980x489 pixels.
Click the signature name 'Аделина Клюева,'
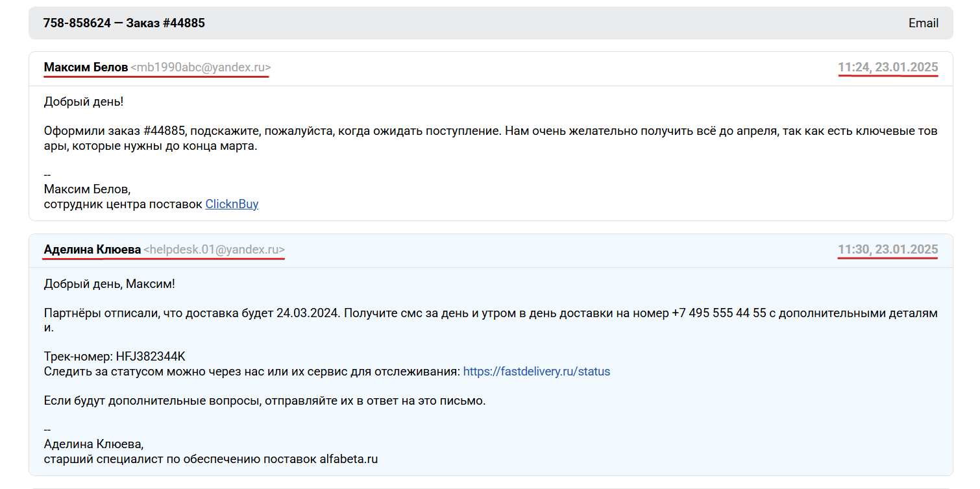[93, 444]
